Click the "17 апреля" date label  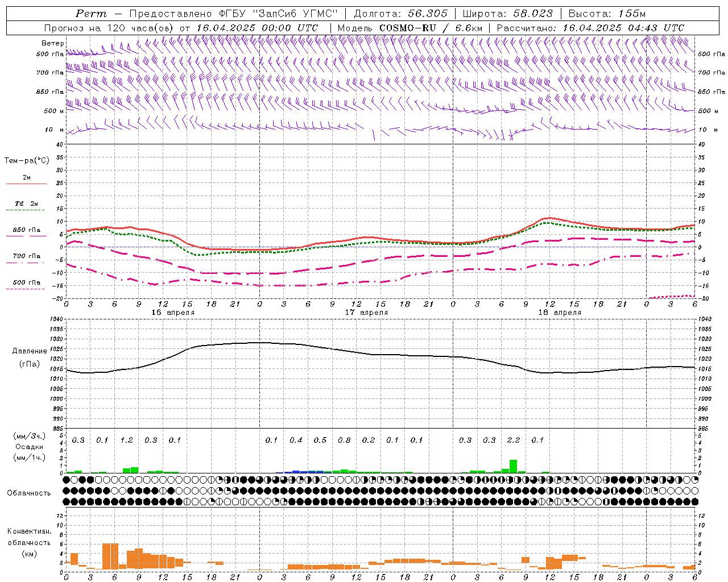coord(366,313)
